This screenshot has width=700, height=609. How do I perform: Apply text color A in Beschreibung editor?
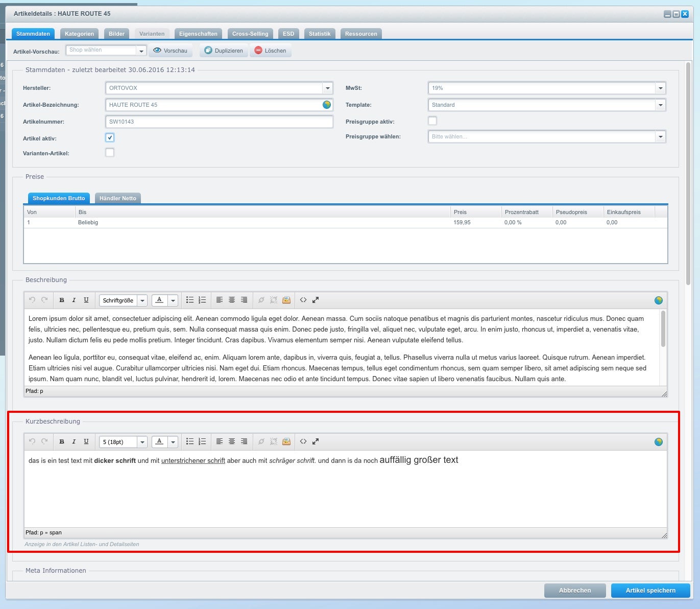tap(160, 300)
